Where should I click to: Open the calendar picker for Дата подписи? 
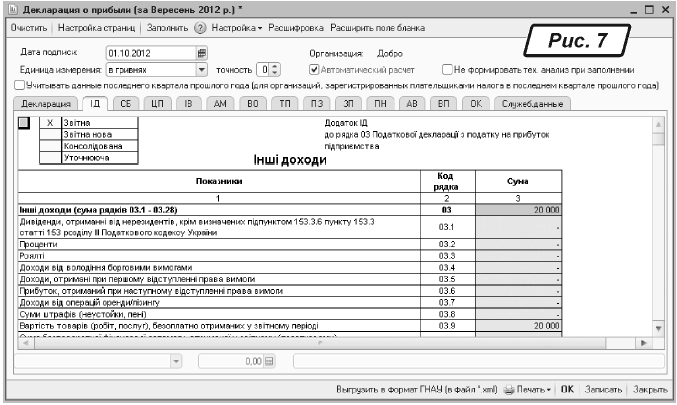pos(201,53)
